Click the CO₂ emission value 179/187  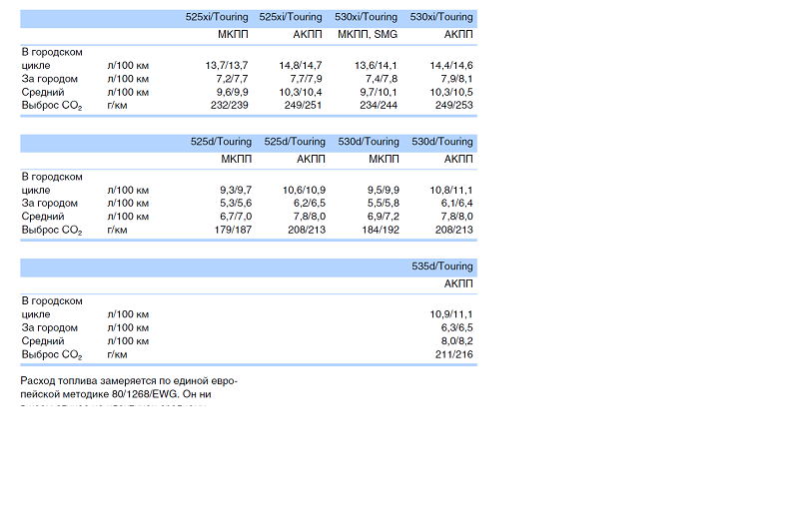coord(233,230)
